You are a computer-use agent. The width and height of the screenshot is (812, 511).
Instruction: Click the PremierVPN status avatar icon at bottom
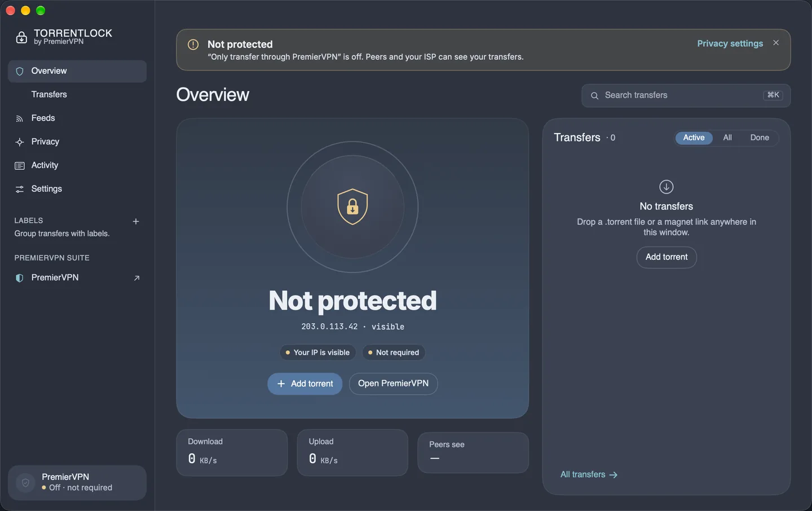pyautogui.click(x=25, y=483)
